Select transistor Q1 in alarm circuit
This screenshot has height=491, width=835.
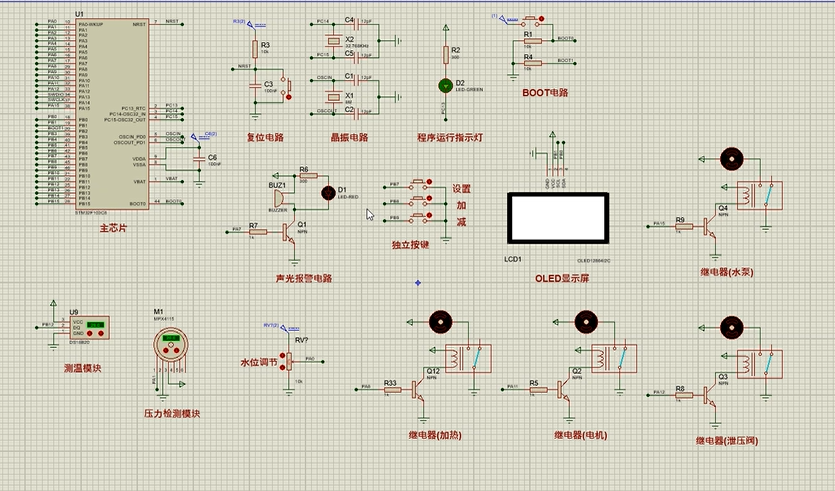[288, 233]
